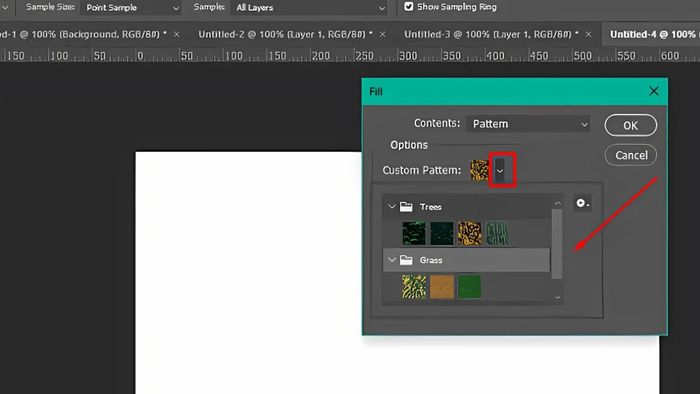Toggle the Show Sampling Ring checkbox
This screenshot has width=700, height=394.
click(x=408, y=7)
